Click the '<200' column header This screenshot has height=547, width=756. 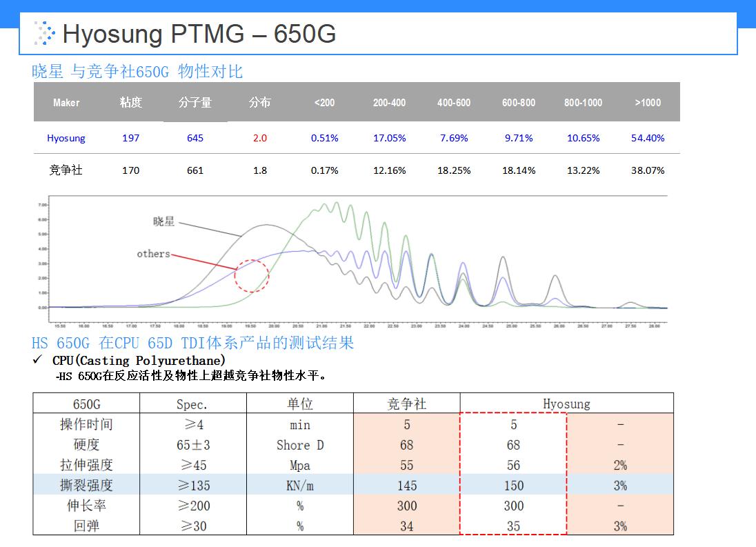coord(324,103)
